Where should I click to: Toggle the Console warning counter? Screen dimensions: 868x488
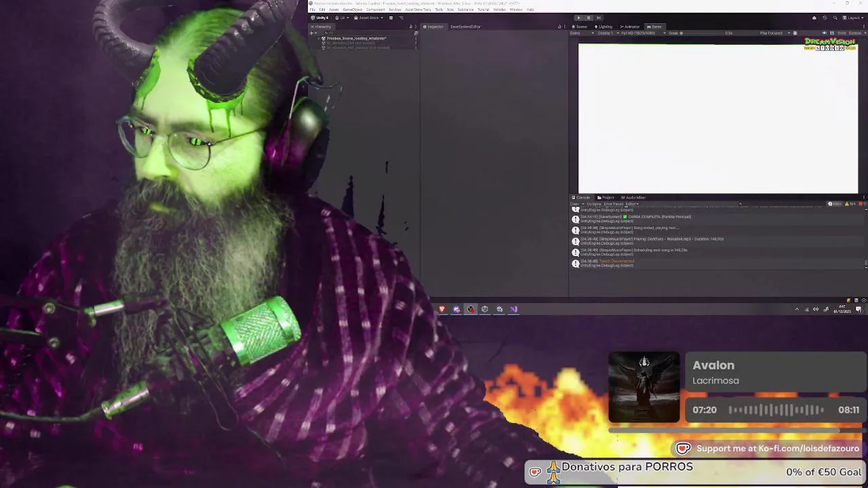pos(850,204)
